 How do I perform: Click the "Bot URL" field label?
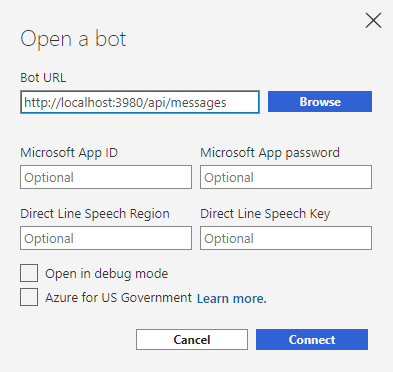pos(43,78)
